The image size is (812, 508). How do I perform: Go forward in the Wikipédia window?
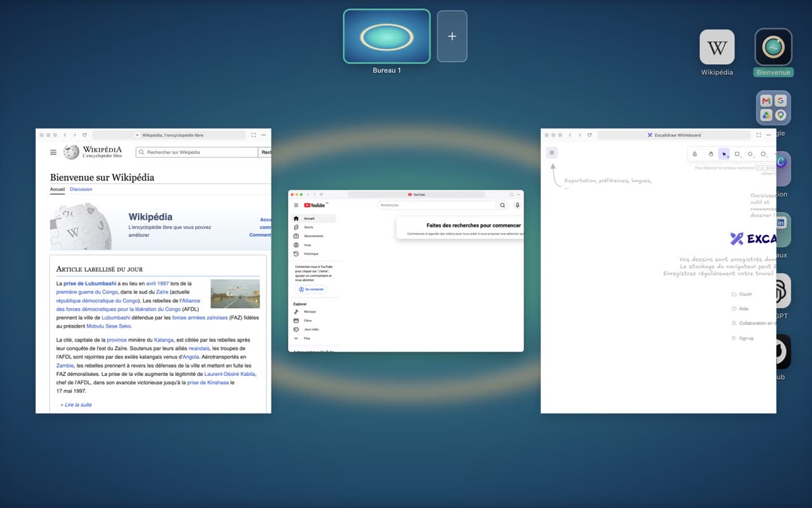(x=74, y=135)
